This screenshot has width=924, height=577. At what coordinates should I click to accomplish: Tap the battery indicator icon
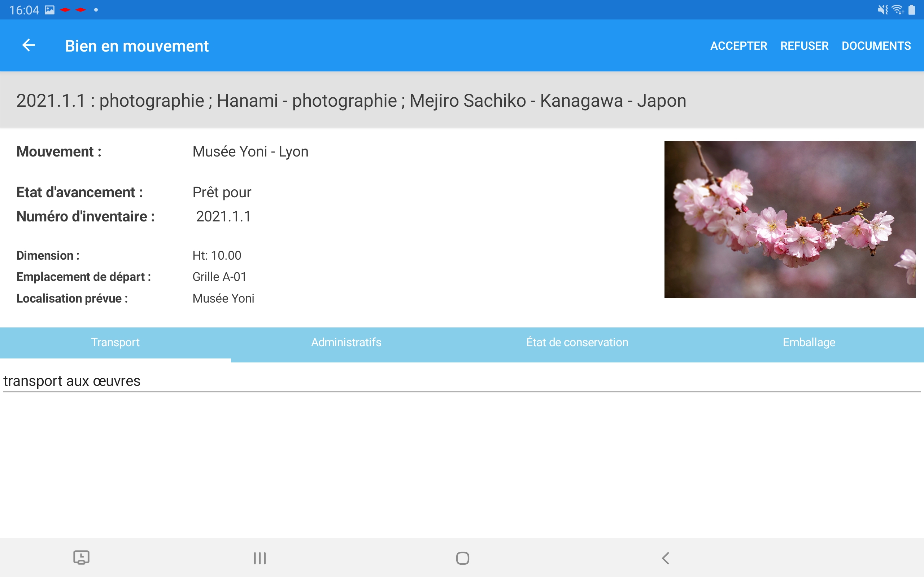coord(912,9)
